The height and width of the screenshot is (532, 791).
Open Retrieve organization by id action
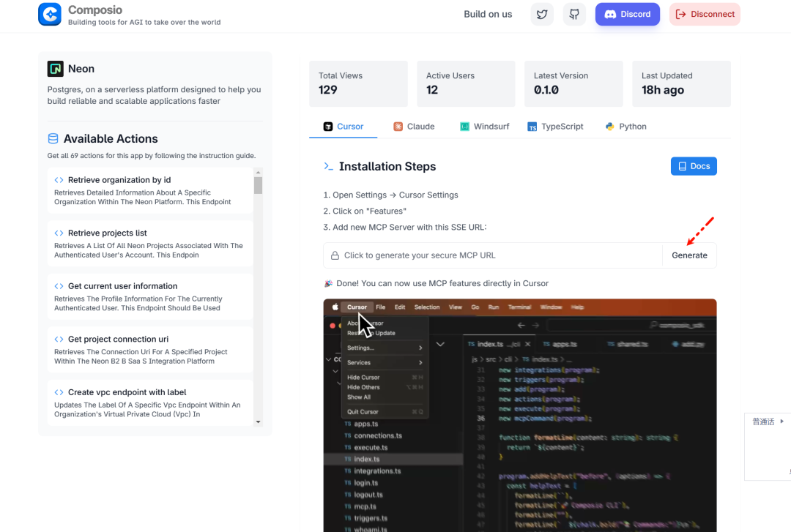coord(150,190)
